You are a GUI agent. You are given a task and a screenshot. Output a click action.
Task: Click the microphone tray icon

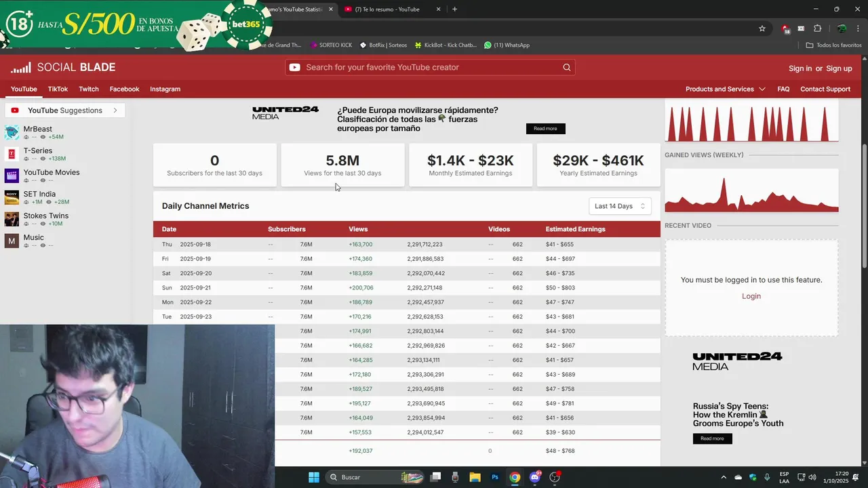tap(767, 477)
